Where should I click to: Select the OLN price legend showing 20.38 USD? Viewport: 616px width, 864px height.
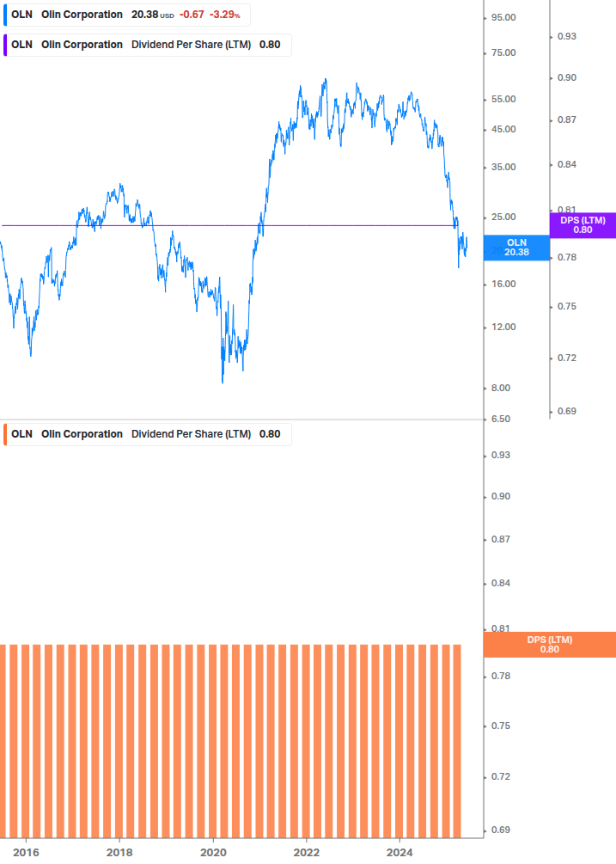(x=126, y=15)
